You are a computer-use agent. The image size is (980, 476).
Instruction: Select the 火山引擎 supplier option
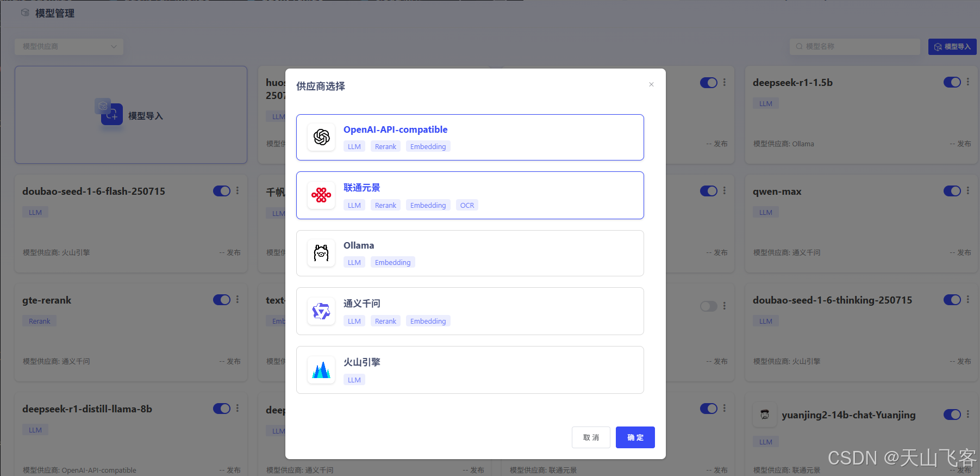(470, 370)
